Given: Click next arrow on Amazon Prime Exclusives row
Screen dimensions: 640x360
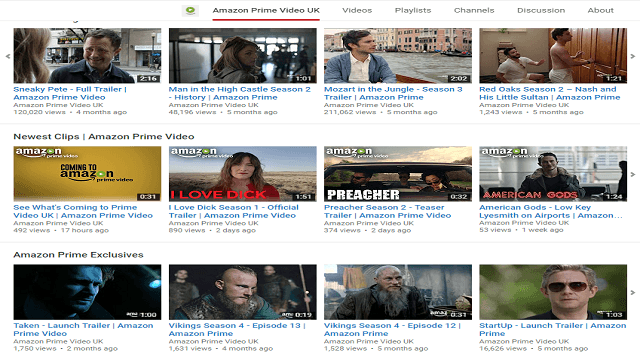Looking at the screenshot, I should tap(633, 292).
